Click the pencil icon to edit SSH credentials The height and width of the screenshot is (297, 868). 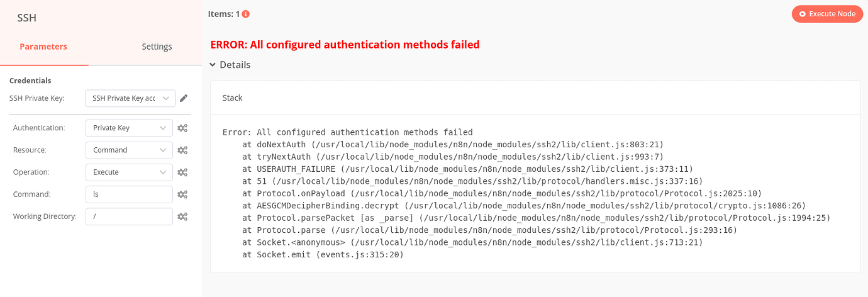coord(184,98)
